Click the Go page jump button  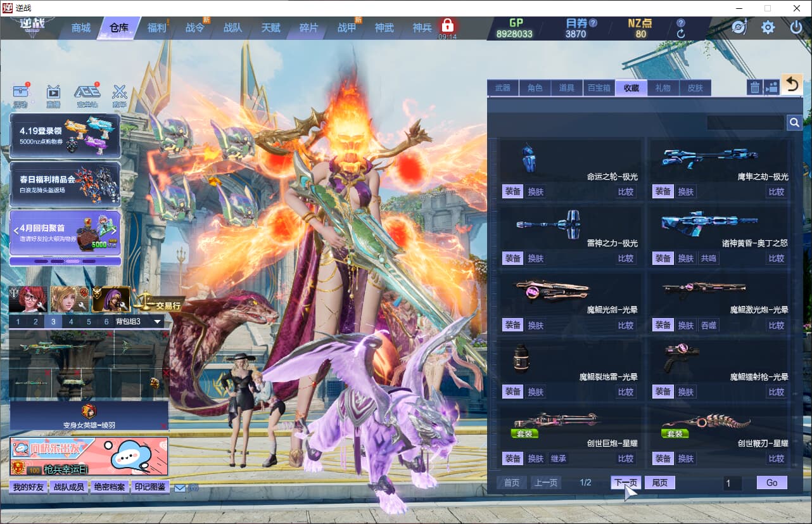pyautogui.click(x=772, y=483)
